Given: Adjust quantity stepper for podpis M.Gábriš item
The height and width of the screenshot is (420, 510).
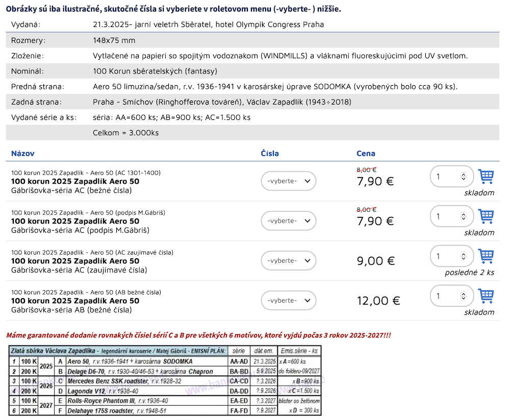Looking at the screenshot, I should (463, 216).
